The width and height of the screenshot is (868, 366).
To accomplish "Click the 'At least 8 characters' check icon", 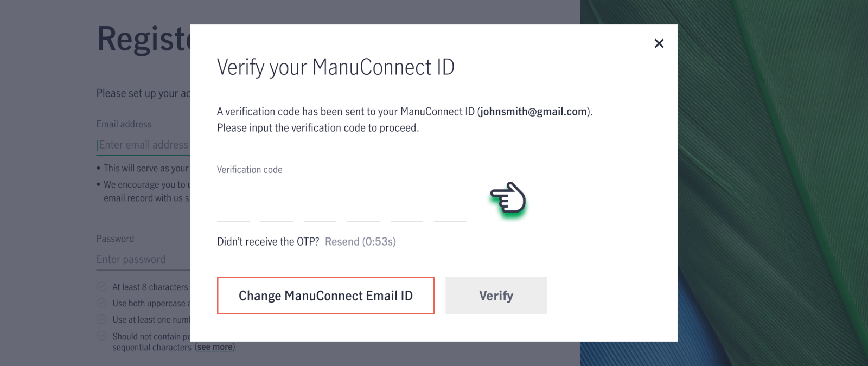I will tap(101, 287).
